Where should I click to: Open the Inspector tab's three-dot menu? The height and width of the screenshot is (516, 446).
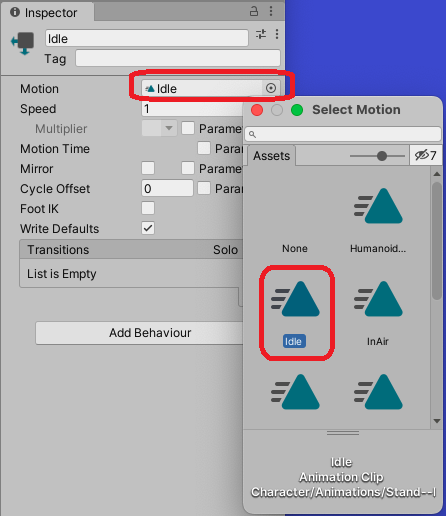(x=271, y=11)
